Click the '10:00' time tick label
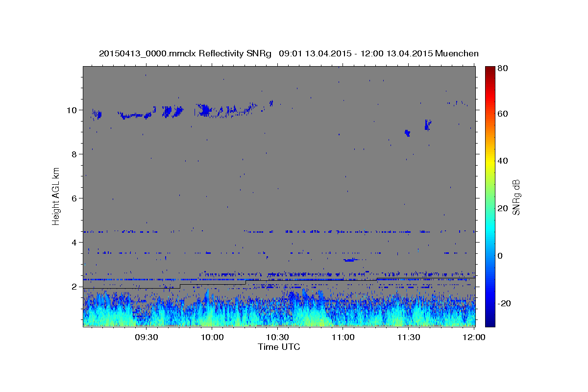Viewport: 588px width, 392px height. click(212, 337)
